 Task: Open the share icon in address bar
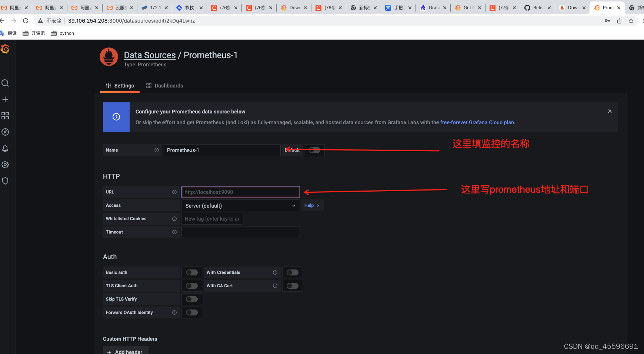[x=619, y=21]
